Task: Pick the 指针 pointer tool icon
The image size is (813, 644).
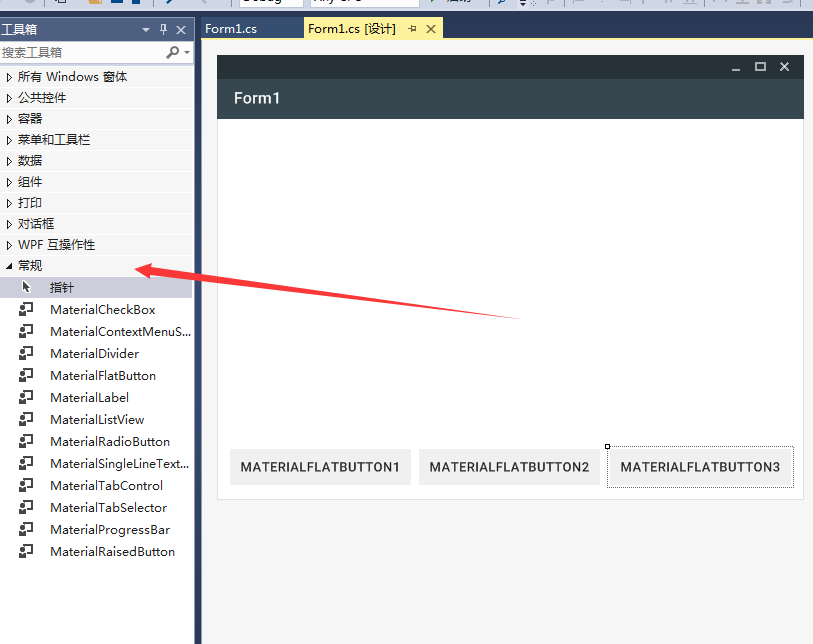Action: [26, 287]
